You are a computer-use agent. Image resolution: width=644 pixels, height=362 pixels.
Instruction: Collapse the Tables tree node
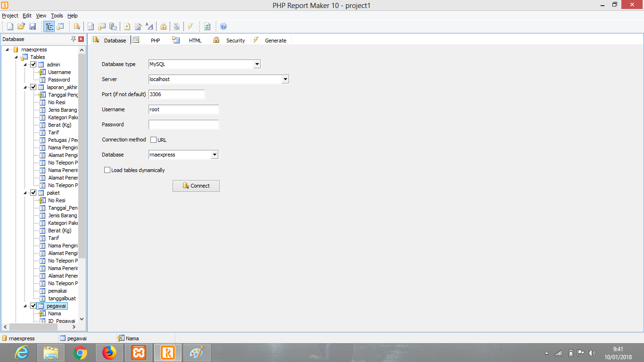pos(16,57)
